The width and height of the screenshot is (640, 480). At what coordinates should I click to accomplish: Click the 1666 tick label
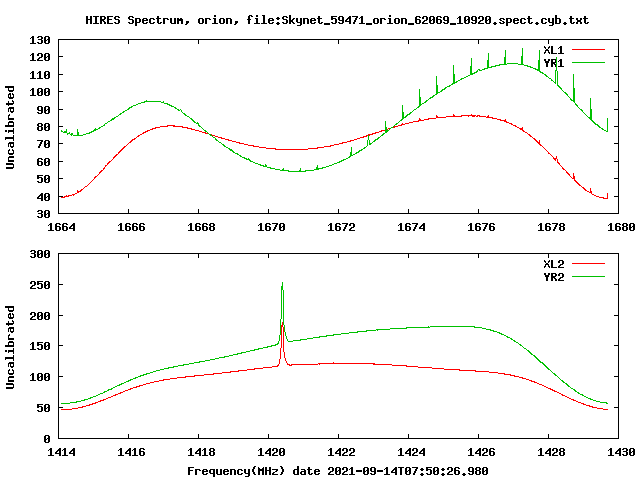(131, 227)
